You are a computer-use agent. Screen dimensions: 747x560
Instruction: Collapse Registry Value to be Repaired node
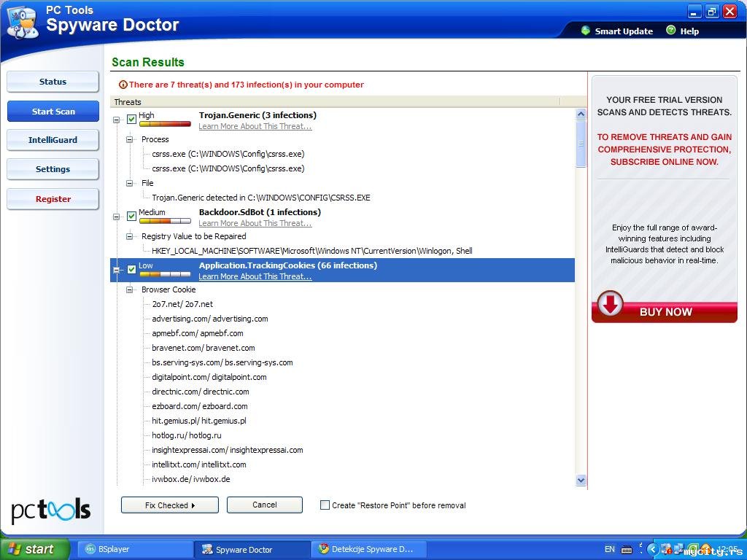(130, 237)
